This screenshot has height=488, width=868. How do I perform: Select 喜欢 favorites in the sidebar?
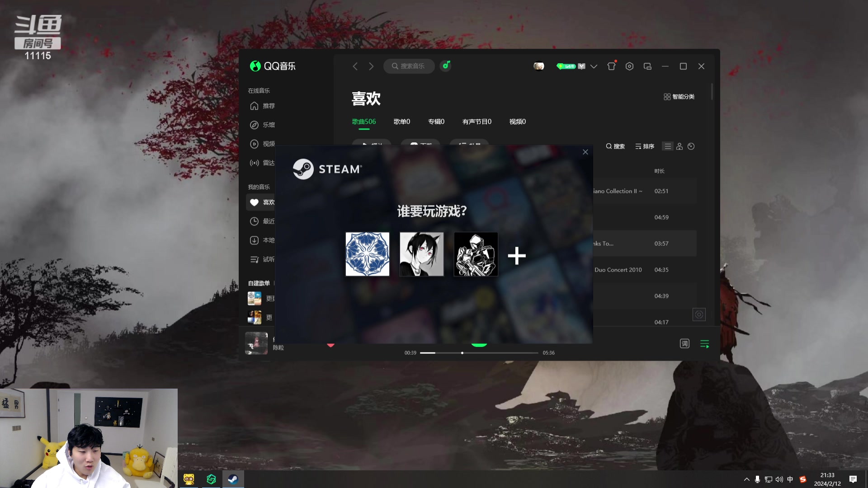(261, 202)
